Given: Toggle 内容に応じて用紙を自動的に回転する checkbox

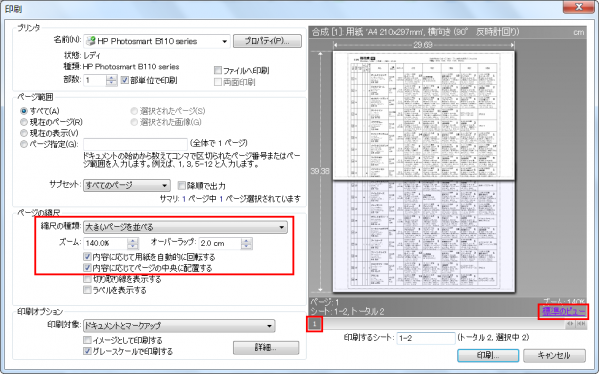Looking at the screenshot, I should (x=87, y=257).
